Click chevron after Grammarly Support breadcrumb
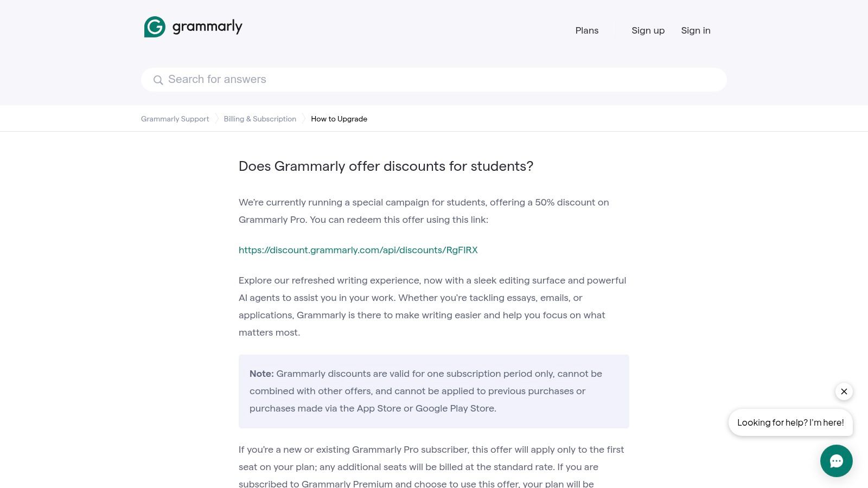The height and width of the screenshot is (488, 868). point(216,119)
